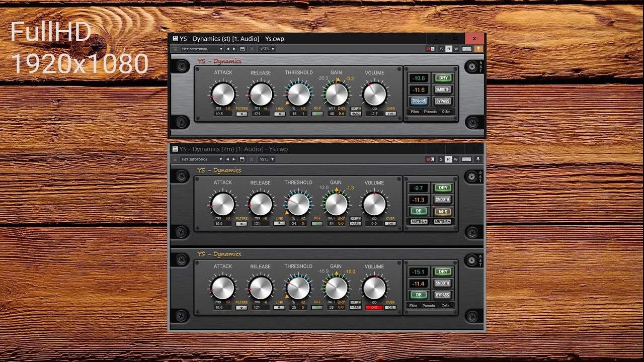
Task: Open Files menu on bottom (2m) unit
Action: [x=413, y=306]
